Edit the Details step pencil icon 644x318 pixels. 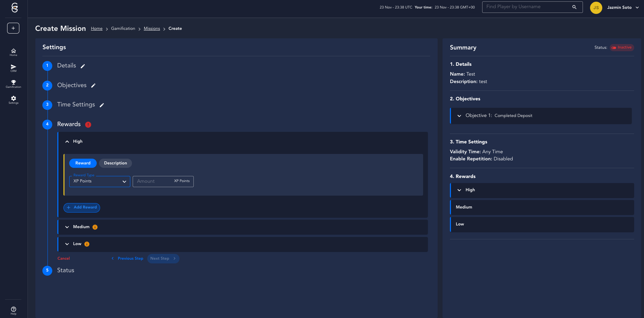point(83,66)
